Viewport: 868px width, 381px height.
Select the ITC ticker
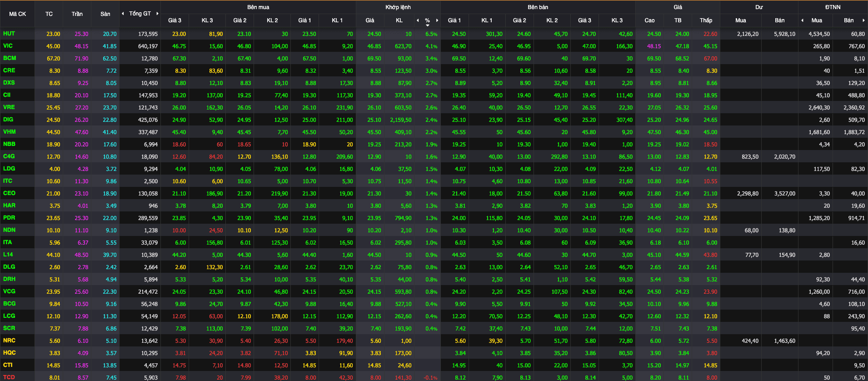8,181
